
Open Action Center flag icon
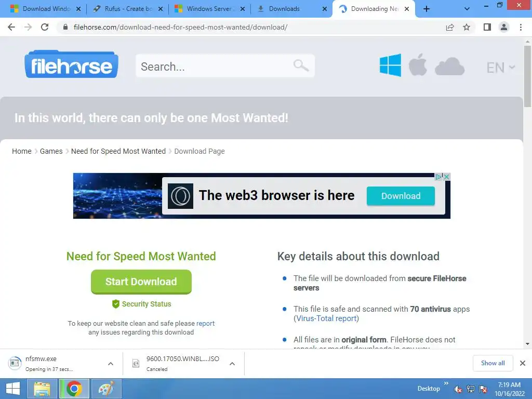coord(483,389)
